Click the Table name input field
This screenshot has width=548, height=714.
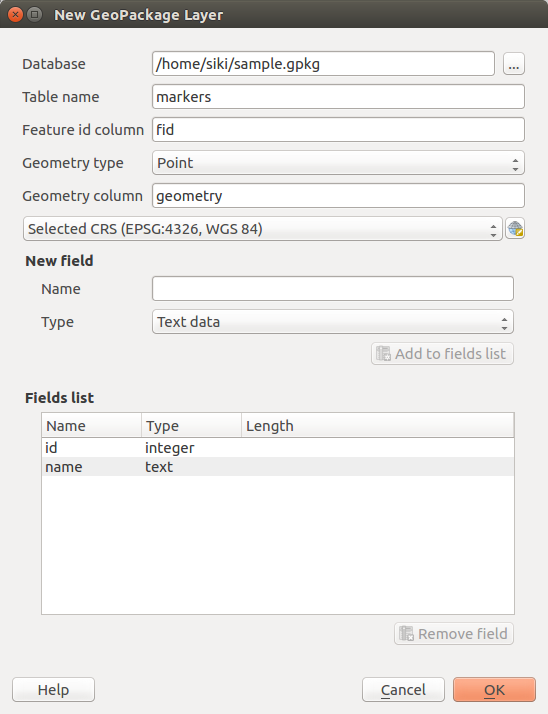[338, 97]
